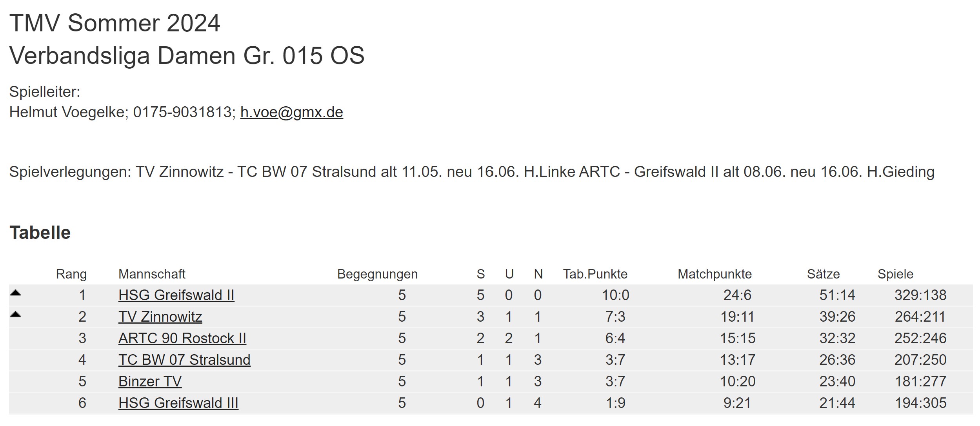The width and height of the screenshot is (980, 426).
Task: Click the promotion arrow beside rank 2
Action: [15, 314]
